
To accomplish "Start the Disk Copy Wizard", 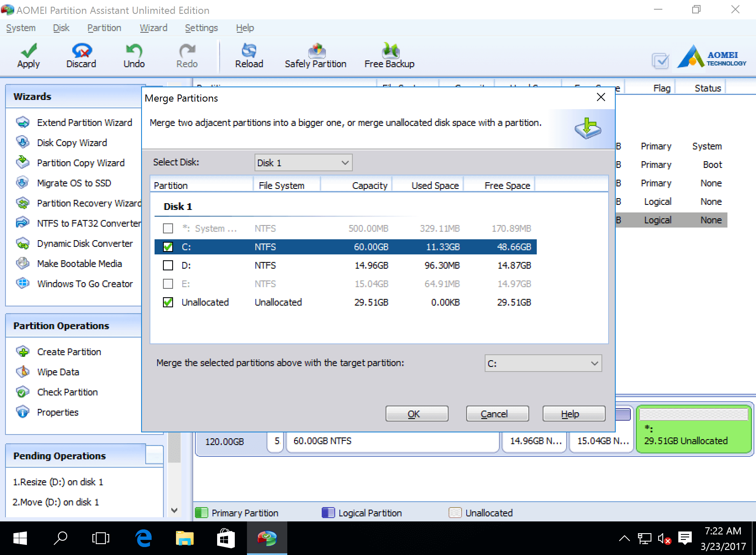I will coord(72,143).
